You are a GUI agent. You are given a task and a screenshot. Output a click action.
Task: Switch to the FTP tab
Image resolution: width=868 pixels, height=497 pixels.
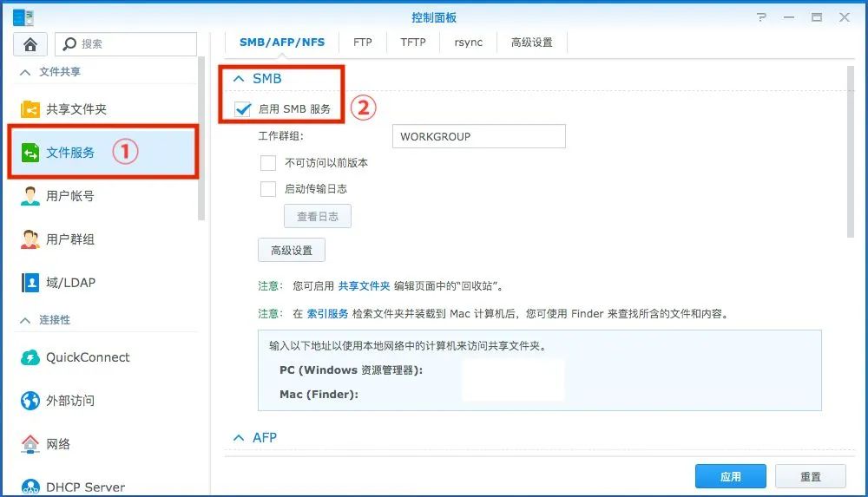point(363,42)
